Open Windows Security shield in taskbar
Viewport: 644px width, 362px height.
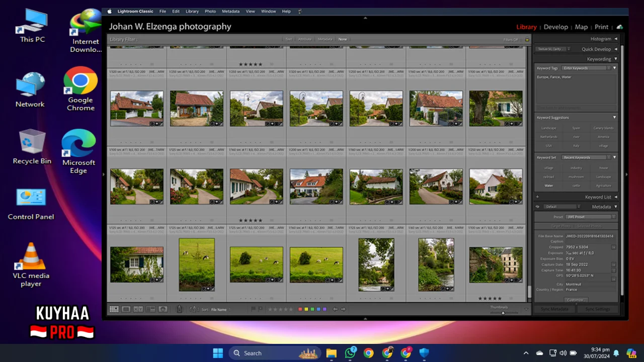pos(424,353)
